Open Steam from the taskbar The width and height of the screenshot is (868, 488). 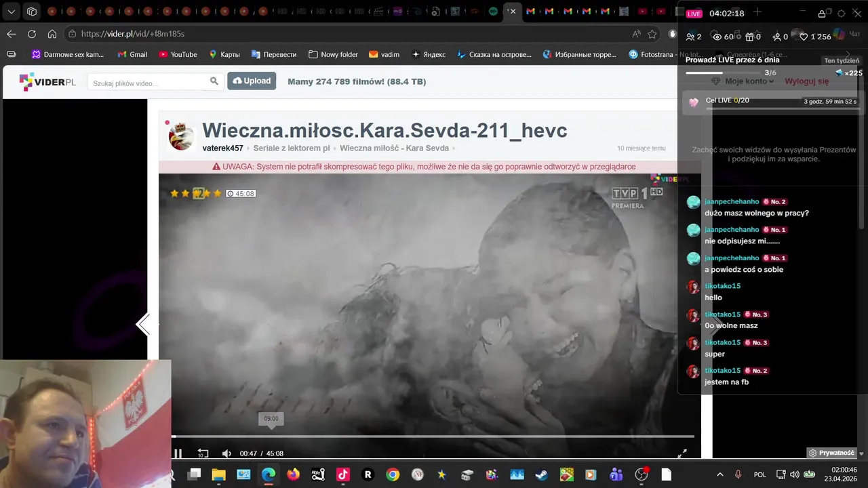(541, 474)
